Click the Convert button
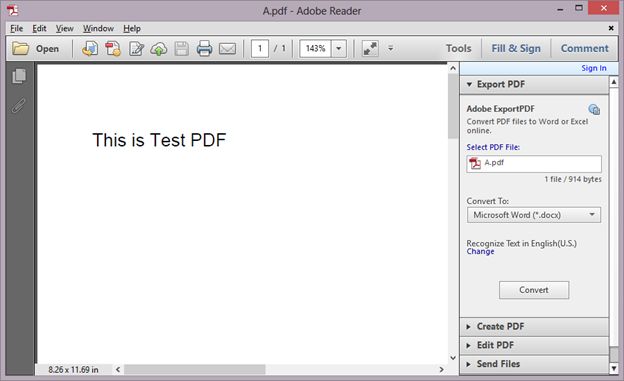This screenshot has height=381, width=624. pyautogui.click(x=534, y=290)
